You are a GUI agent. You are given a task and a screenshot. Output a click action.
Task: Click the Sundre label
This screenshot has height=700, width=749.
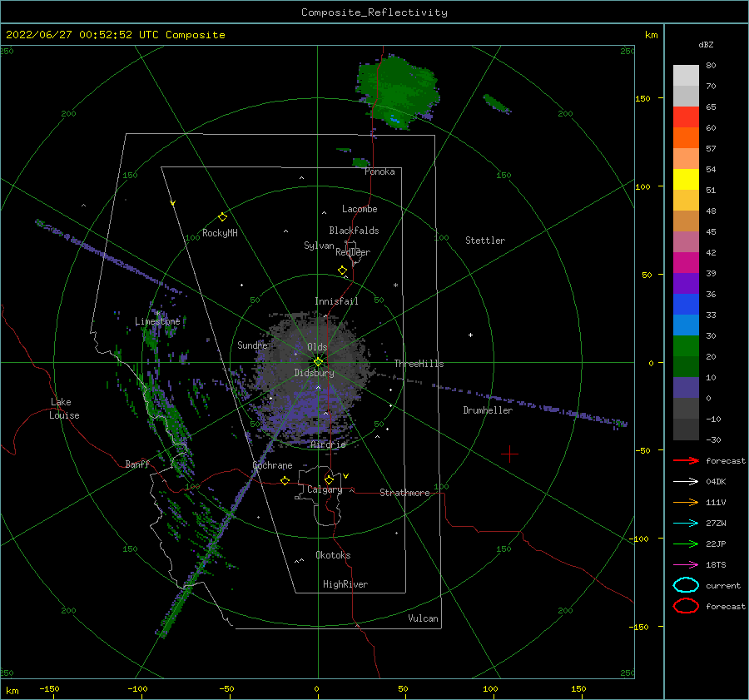coord(252,345)
